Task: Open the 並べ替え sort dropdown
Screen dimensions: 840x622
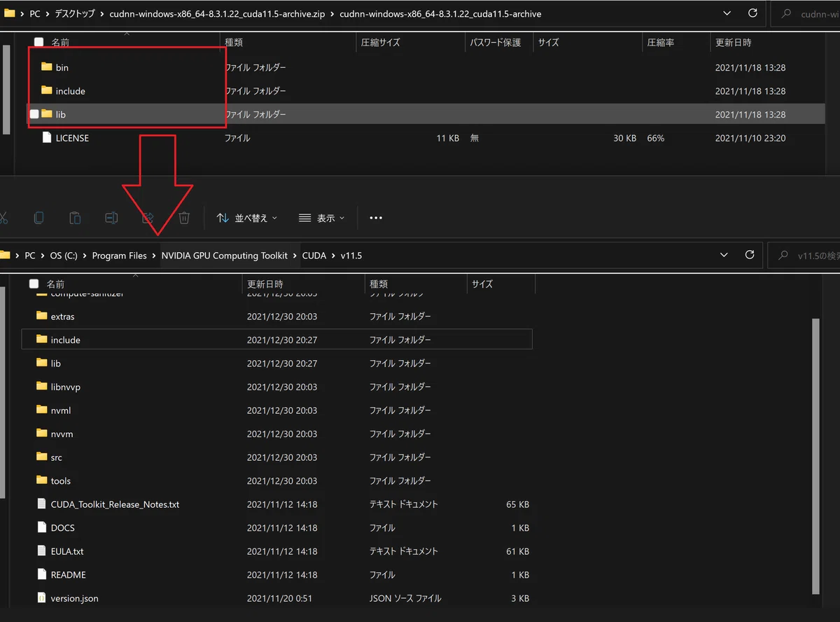Action: (246, 218)
